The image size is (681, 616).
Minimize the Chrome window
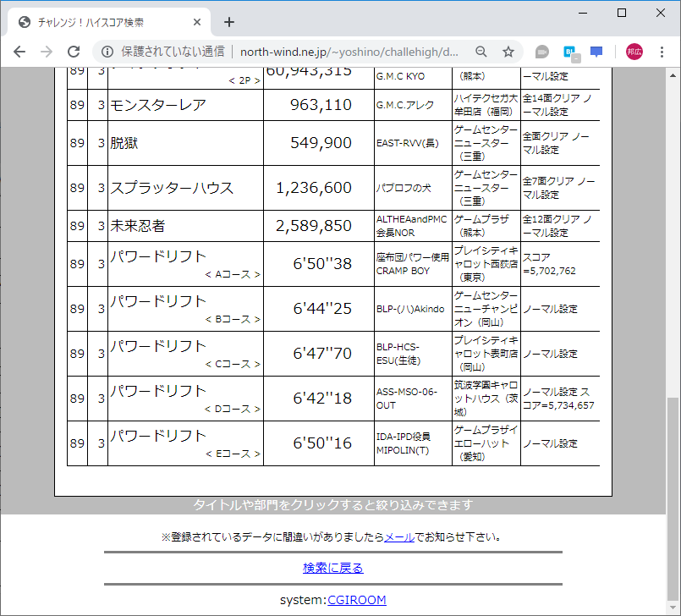pos(583,13)
